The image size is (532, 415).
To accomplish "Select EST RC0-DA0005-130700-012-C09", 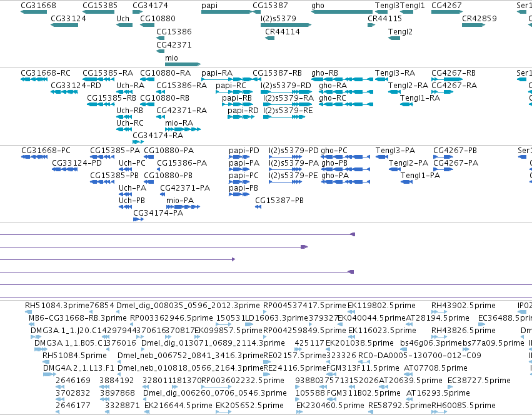I will (x=419, y=356).
